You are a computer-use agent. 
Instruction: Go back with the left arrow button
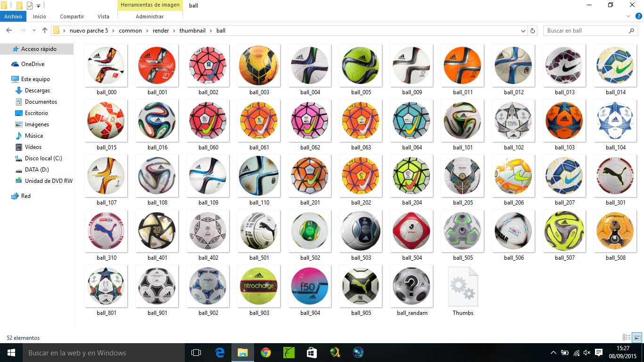[x=8, y=31]
